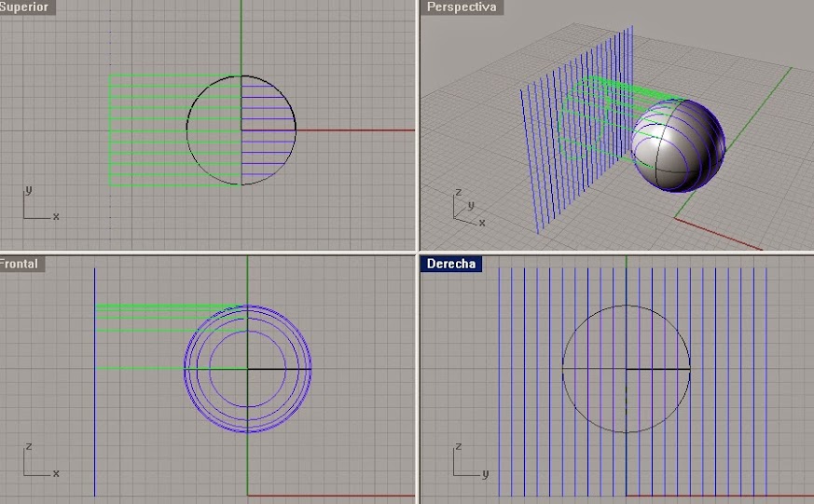Click the z-x axis indicator in Frontal viewport

40,459
